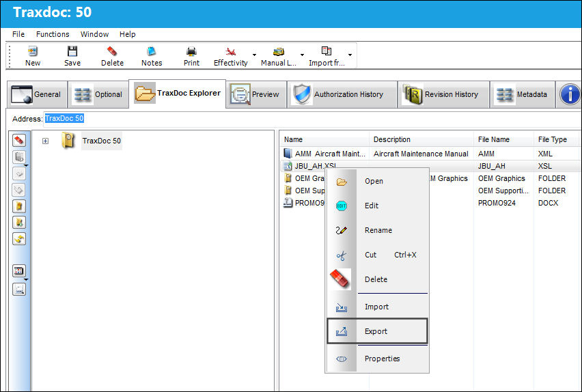Click the PROMO924 file name cell
This screenshot has width=582, height=392.
pos(497,203)
